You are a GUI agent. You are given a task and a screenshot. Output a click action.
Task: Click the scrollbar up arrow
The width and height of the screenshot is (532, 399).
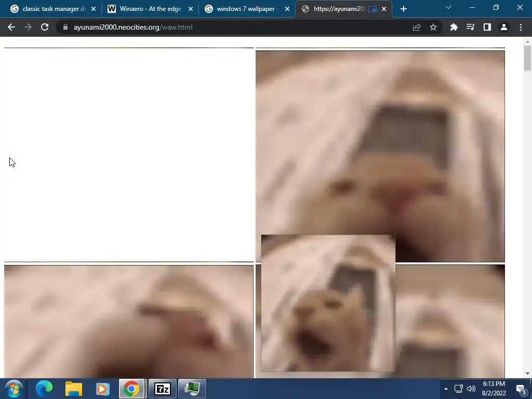527,42
